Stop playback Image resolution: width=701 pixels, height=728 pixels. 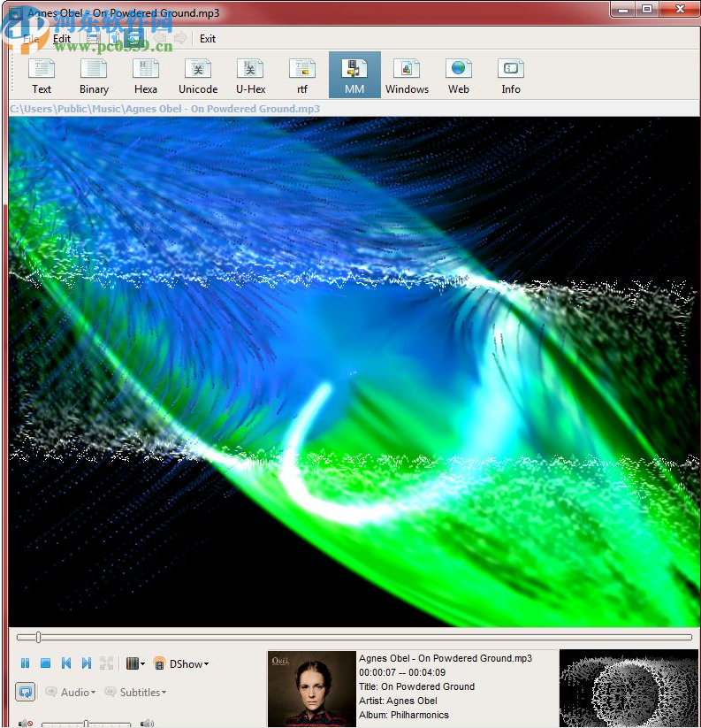(x=45, y=663)
